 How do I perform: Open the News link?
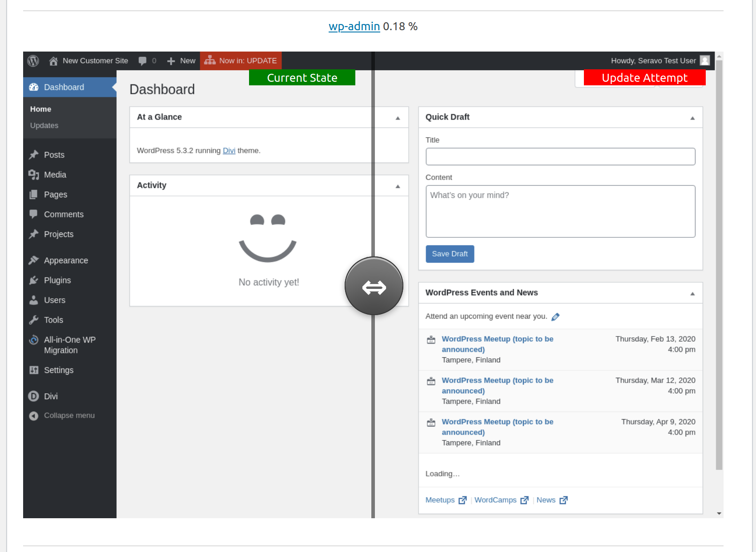[x=552, y=500]
